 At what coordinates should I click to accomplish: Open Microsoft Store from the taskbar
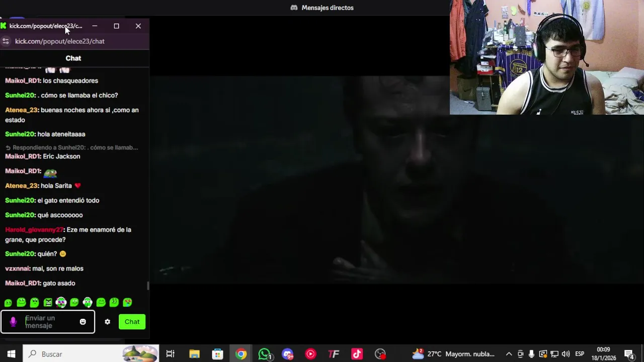pos(217,354)
